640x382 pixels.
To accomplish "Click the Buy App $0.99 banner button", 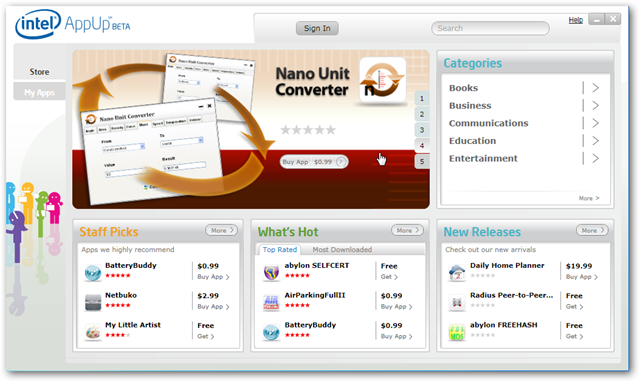I will (x=314, y=162).
